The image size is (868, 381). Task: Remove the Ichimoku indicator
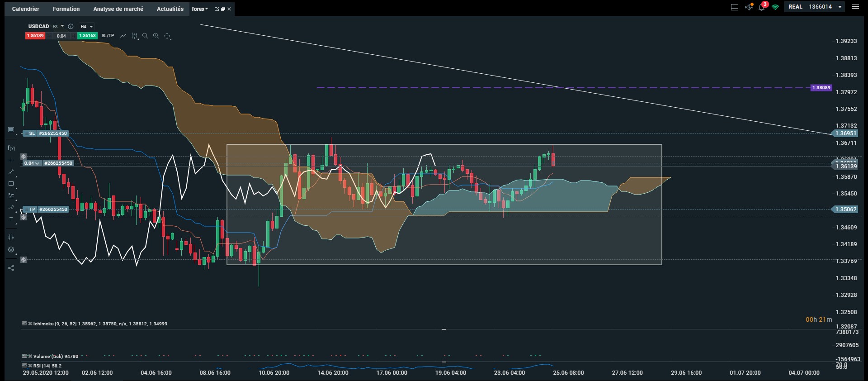[x=30, y=324]
